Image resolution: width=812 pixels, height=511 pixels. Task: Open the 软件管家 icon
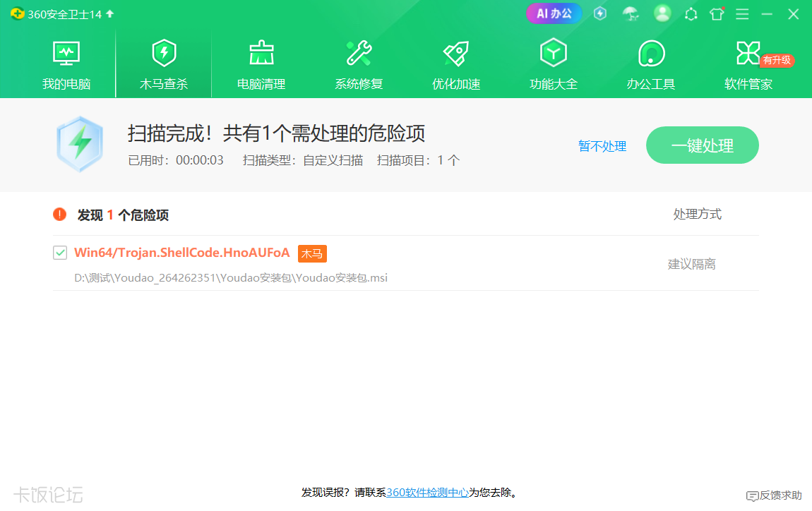pos(748,53)
